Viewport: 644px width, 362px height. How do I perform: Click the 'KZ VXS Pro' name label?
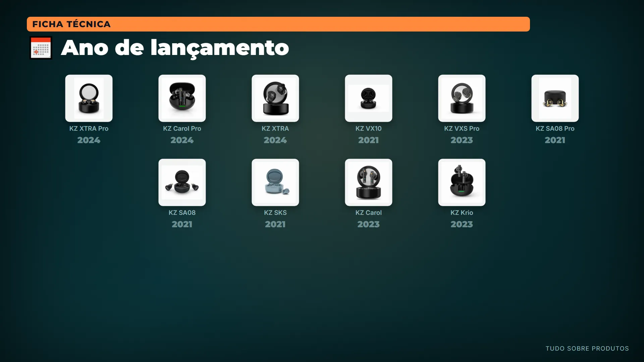[x=462, y=128]
